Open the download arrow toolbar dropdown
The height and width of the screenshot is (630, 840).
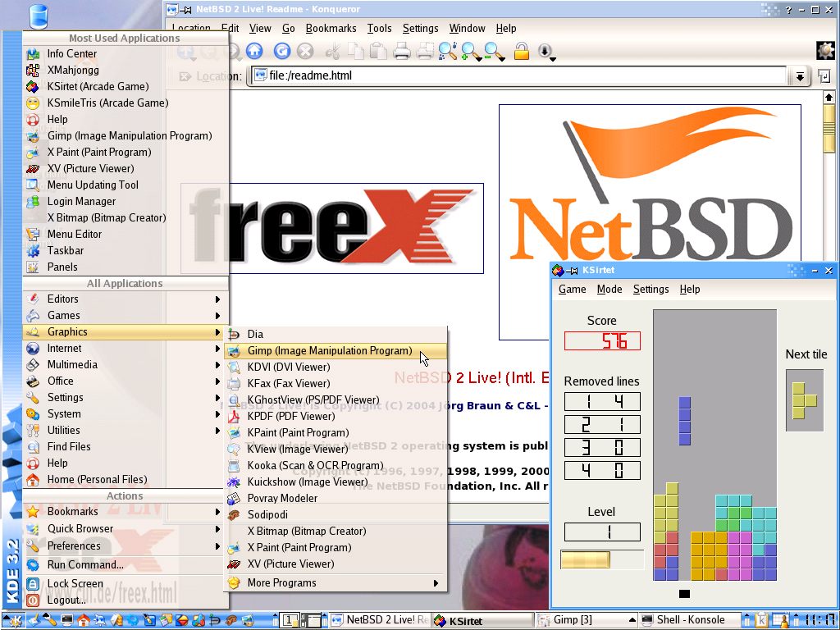[x=546, y=52]
